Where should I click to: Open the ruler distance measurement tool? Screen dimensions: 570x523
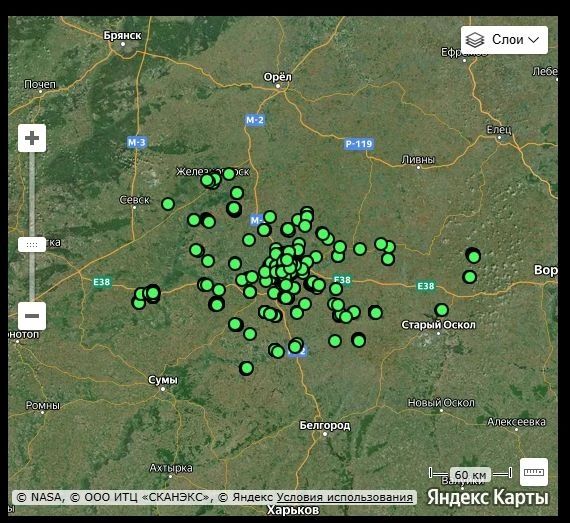pyautogui.click(x=534, y=472)
